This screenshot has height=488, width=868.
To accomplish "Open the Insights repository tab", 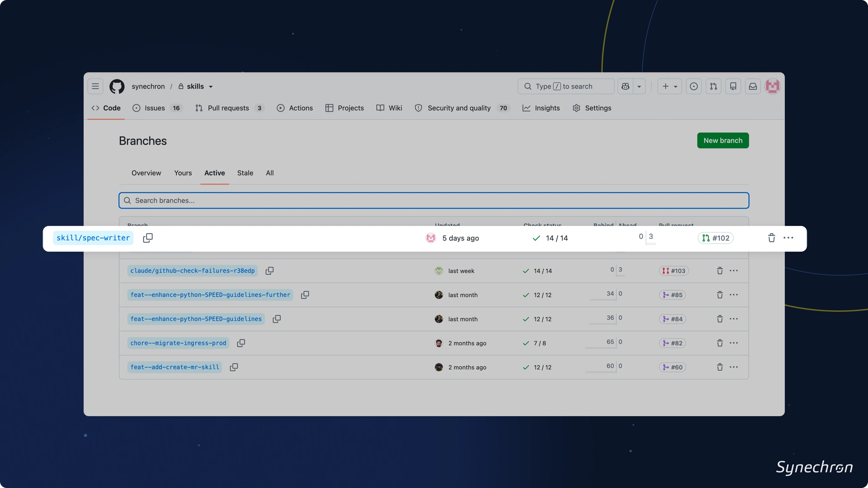I will [541, 108].
